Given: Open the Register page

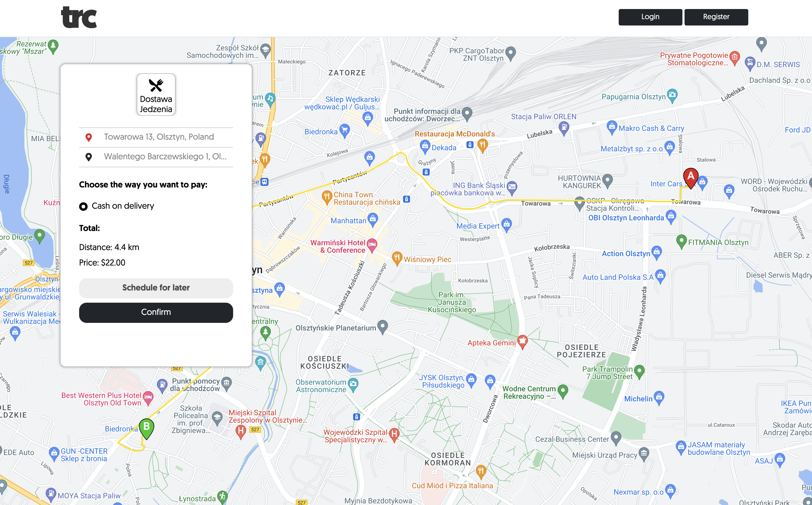Looking at the screenshot, I should pyautogui.click(x=716, y=17).
